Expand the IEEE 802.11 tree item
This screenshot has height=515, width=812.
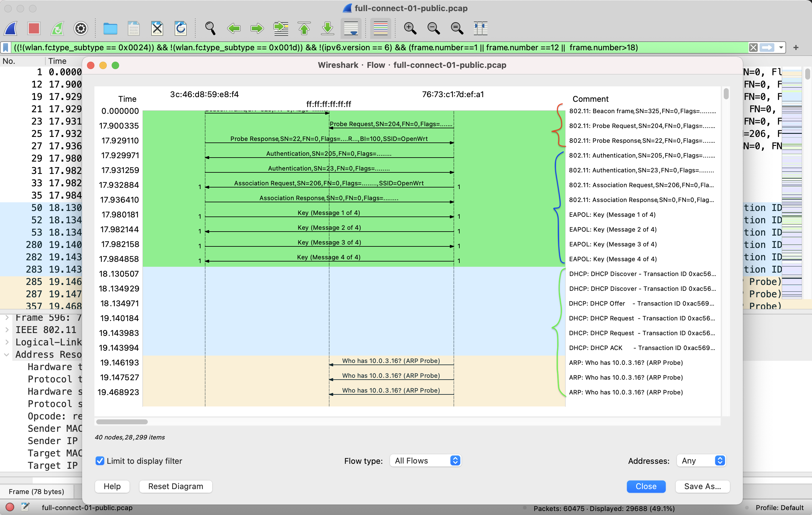7,330
